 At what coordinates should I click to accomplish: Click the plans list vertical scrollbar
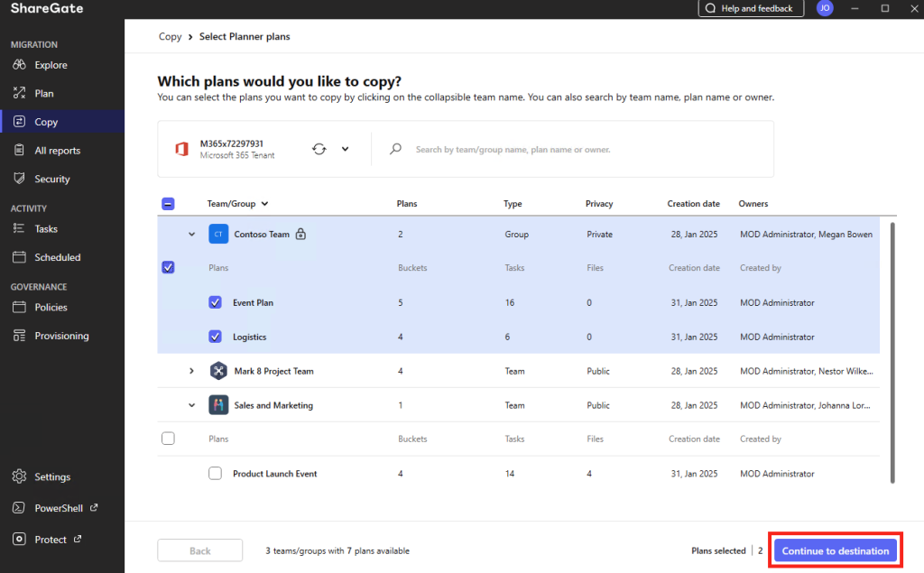click(x=892, y=353)
